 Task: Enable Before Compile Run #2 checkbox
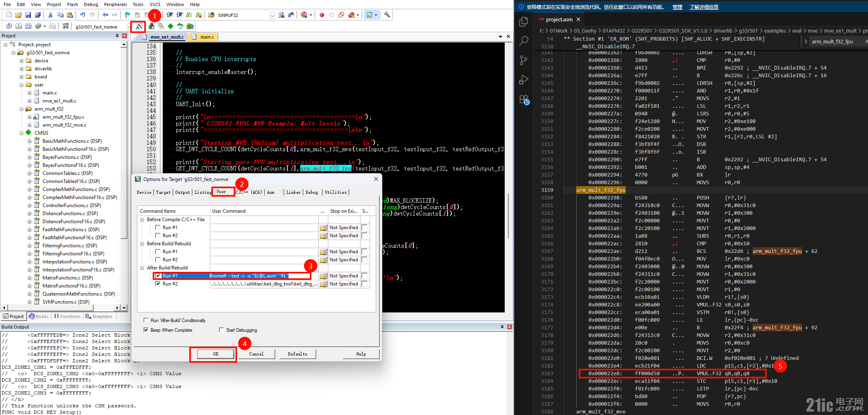pyautogui.click(x=158, y=236)
